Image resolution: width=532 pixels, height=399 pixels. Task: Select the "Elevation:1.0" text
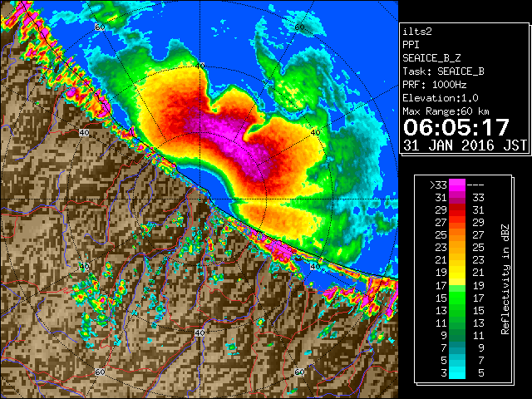441,98
